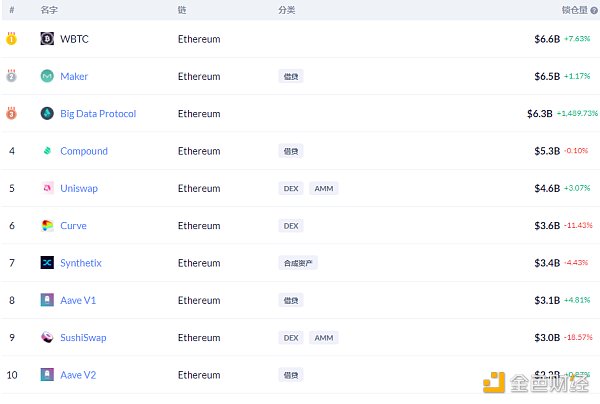Viewport: 600px width, 404px height.
Task: Open the Synthetix project link
Action: (x=81, y=263)
